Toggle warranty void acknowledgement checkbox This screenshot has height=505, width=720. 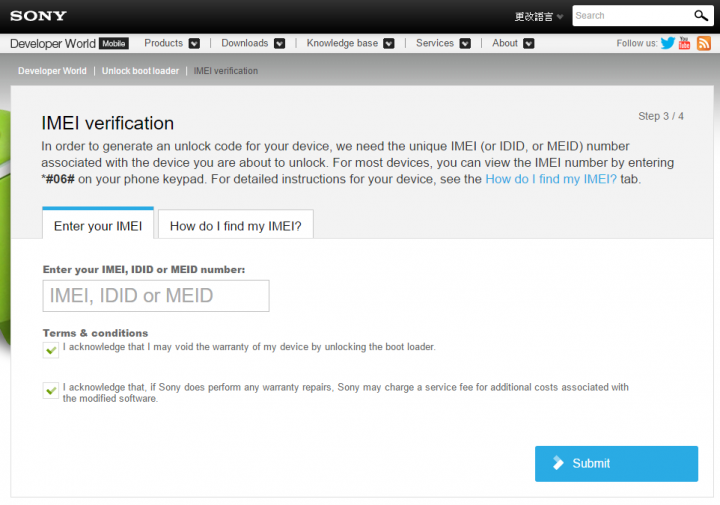[51, 350]
